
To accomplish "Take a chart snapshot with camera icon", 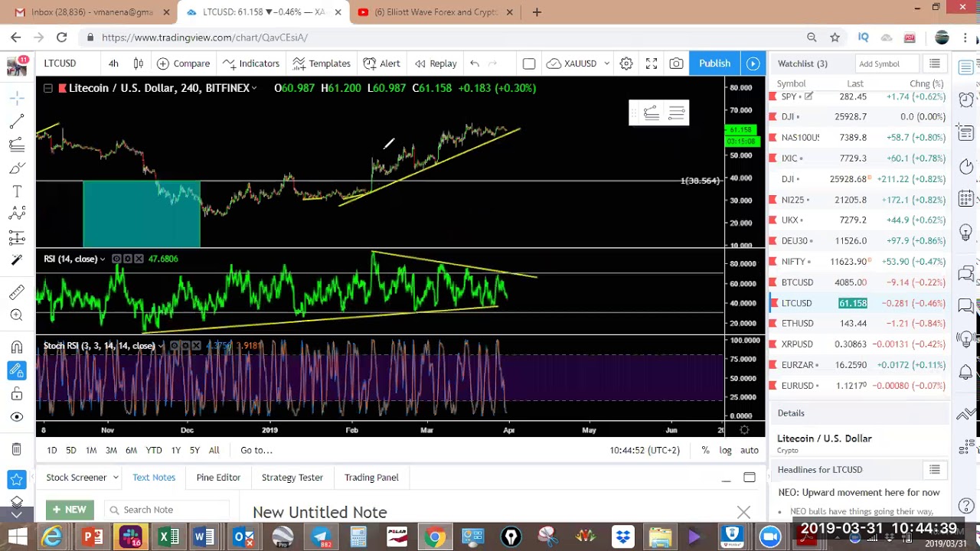I will (x=676, y=64).
